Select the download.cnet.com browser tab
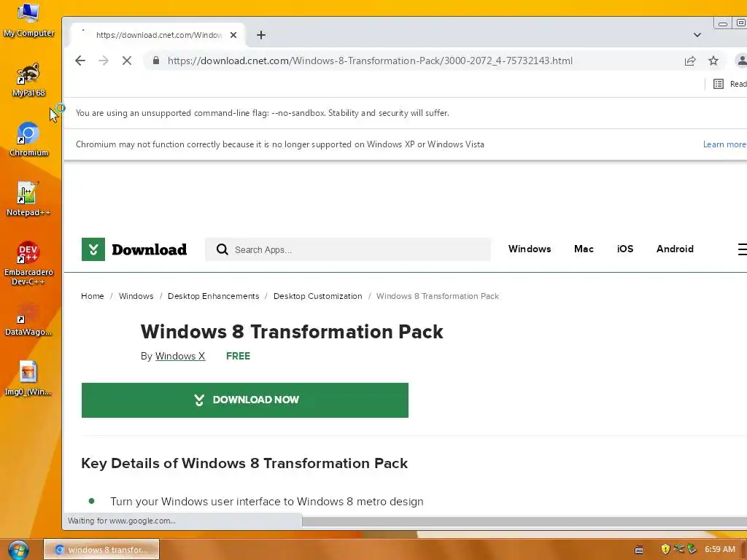This screenshot has height=560, width=747. (x=158, y=35)
